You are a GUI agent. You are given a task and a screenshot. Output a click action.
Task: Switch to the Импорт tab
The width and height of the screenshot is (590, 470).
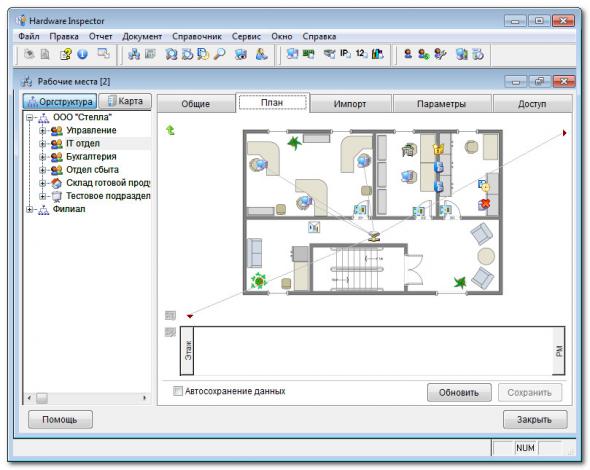pos(350,104)
